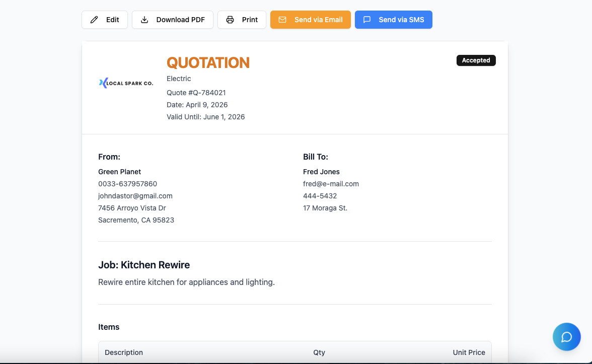Viewport: 592px width, 364px height.
Task: Click the Accepted status badge
Action: [x=476, y=60]
